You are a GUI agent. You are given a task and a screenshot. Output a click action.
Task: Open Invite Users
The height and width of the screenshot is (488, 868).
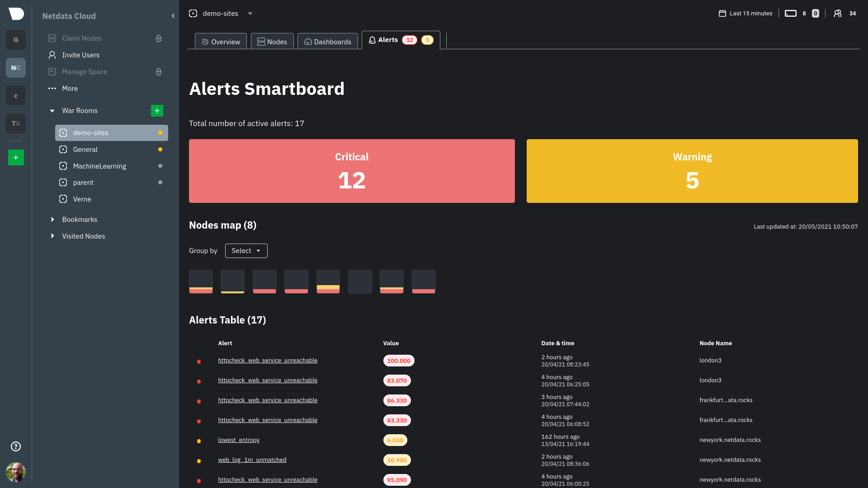[x=74, y=55]
